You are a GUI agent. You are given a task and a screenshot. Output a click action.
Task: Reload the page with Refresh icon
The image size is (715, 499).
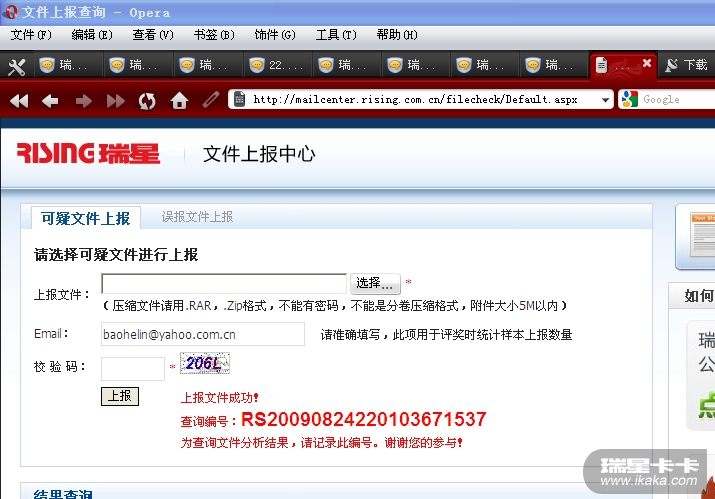pos(147,101)
